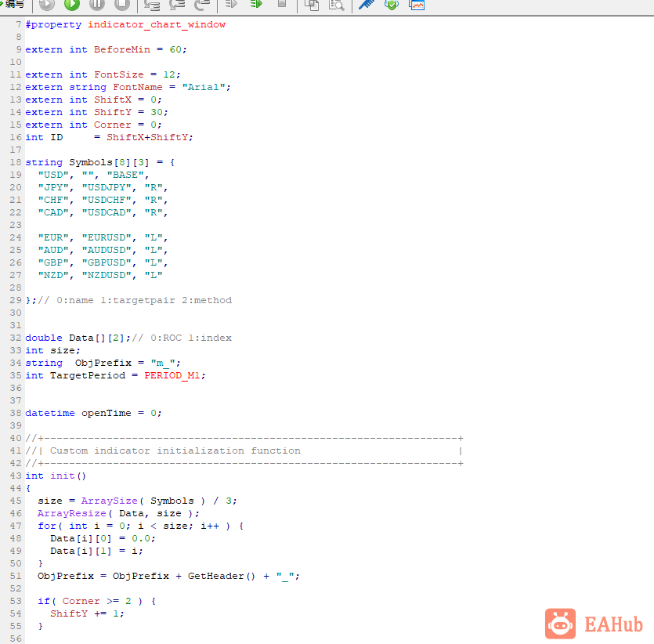654x644 pixels.
Task: Click the Step Into debug icon
Action: point(152,5)
